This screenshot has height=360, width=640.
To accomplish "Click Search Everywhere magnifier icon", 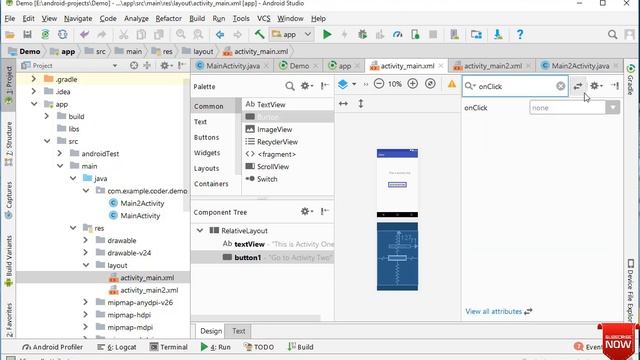I will 612,35.
